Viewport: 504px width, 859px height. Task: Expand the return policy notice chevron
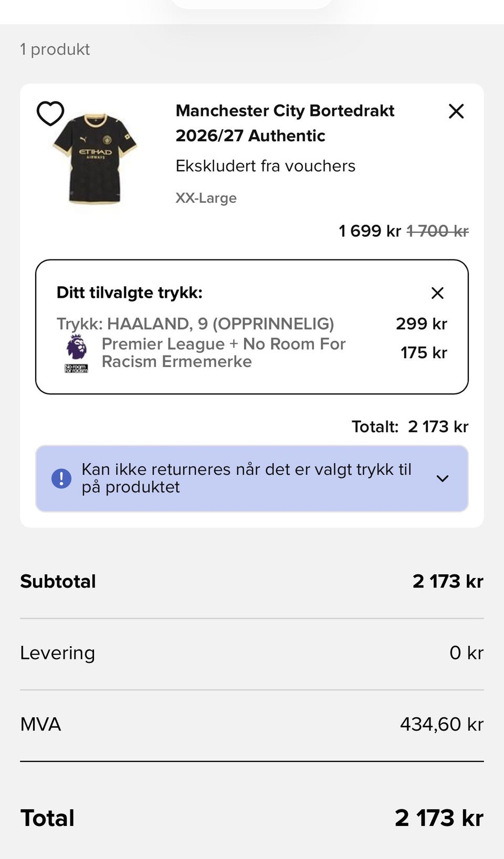click(443, 478)
